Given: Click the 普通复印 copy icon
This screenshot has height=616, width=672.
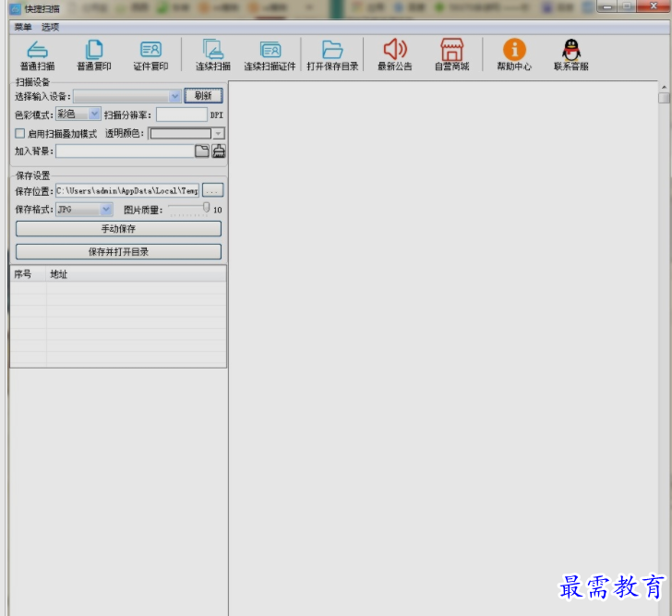Looking at the screenshot, I should click(94, 54).
